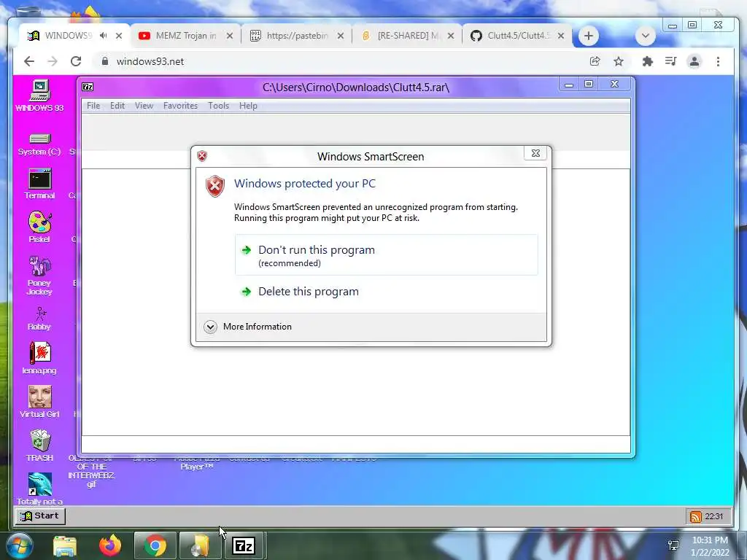The image size is (747, 560).
Task: Close the Windows SmartScreen dialog
Action: pos(535,153)
